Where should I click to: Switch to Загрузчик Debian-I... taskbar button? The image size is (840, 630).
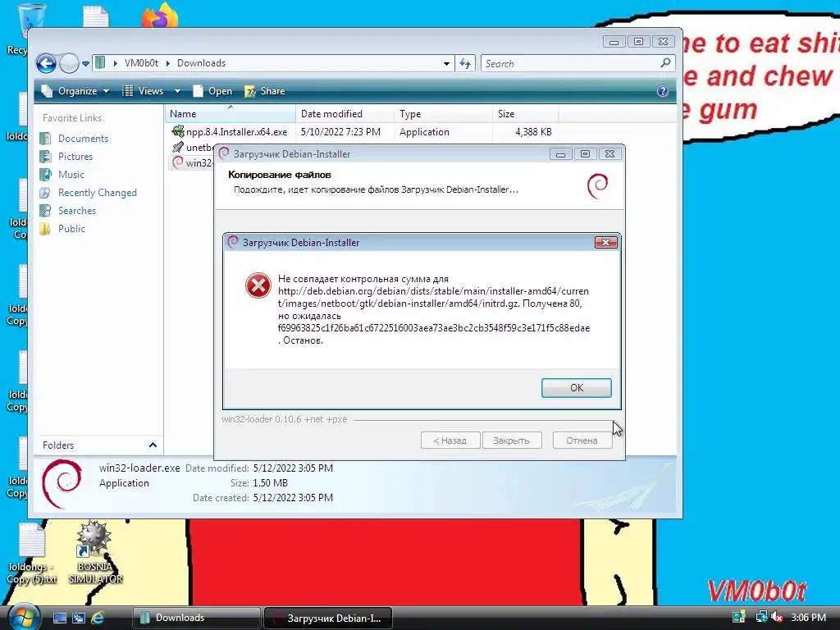point(328,619)
